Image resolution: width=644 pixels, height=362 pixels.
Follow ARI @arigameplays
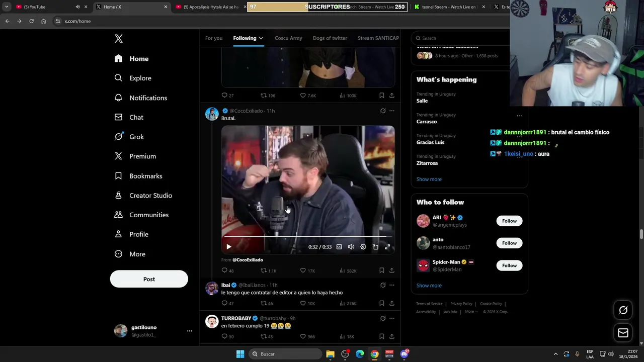[x=509, y=221]
